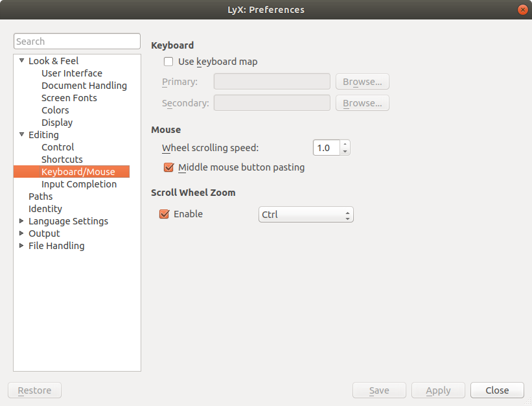
Task: Collapse the Look & Feel tree section
Action: (21, 61)
